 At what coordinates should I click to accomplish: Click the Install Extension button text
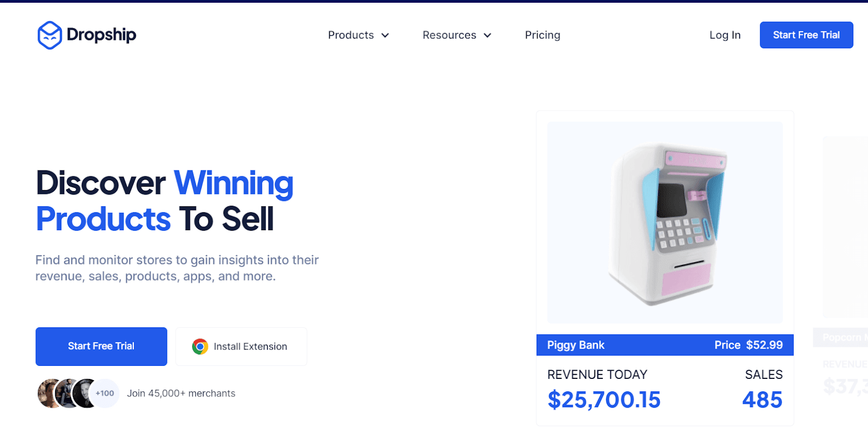tap(250, 346)
